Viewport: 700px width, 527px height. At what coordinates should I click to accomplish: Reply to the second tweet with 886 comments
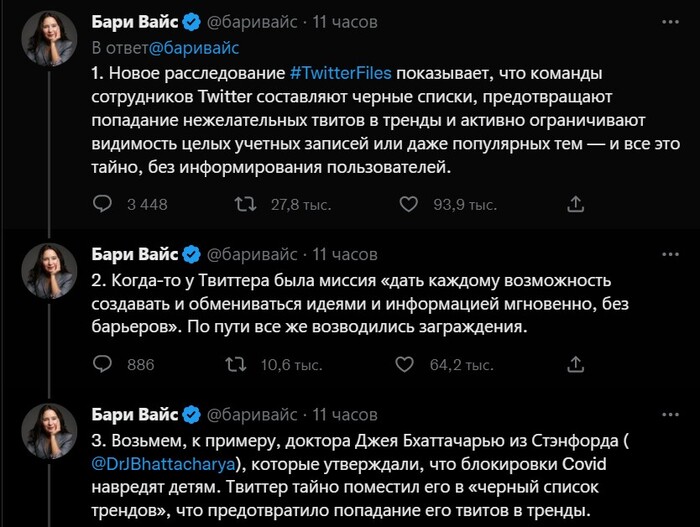pyautogui.click(x=103, y=365)
